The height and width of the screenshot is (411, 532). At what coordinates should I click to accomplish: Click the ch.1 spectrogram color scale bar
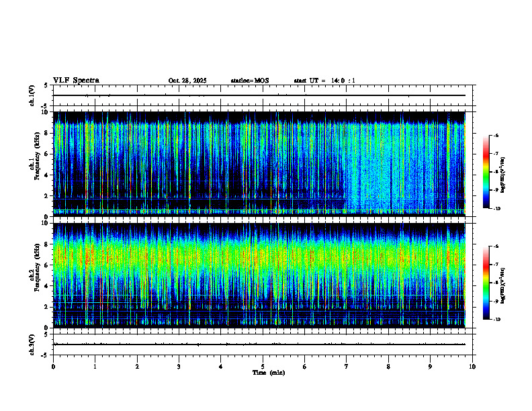coord(486,172)
